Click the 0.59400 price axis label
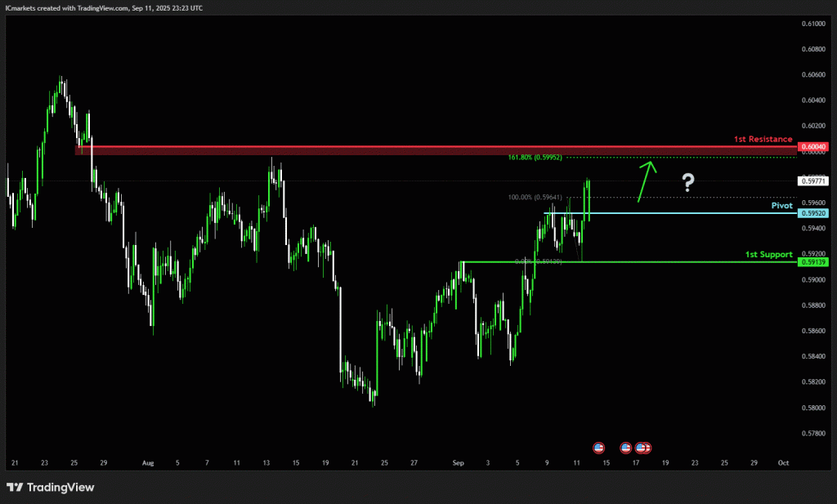The image size is (837, 504). (813, 228)
